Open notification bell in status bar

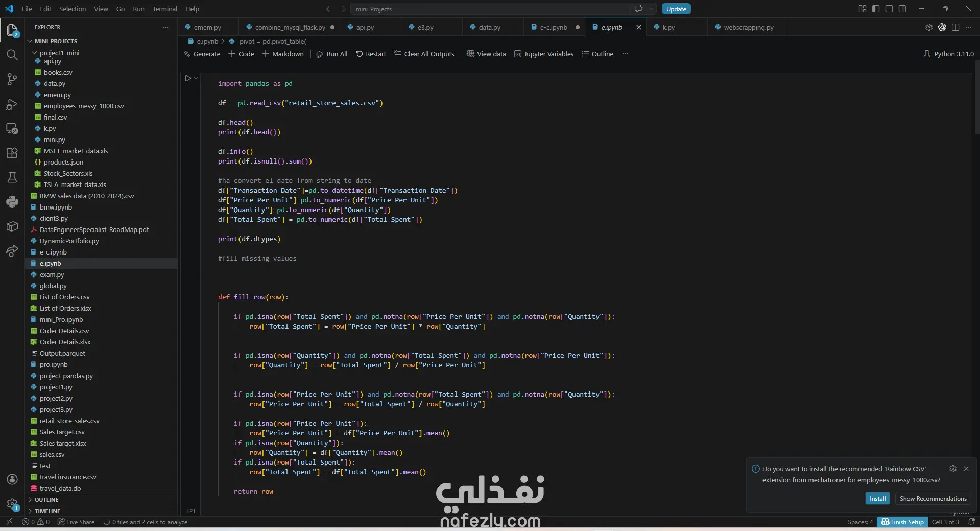971,522
